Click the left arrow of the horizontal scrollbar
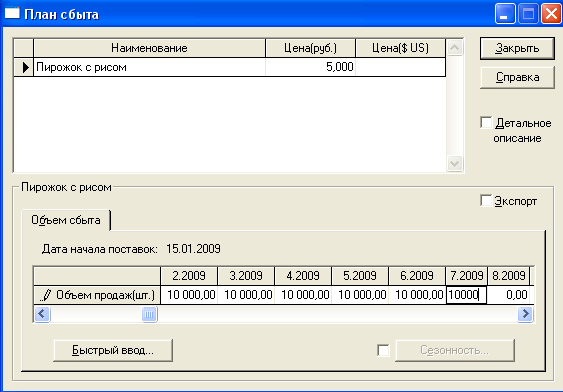This screenshot has width=563, height=392. (x=42, y=314)
